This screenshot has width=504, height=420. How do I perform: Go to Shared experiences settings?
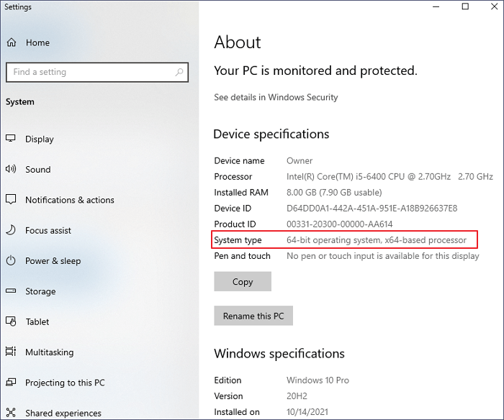(x=64, y=413)
